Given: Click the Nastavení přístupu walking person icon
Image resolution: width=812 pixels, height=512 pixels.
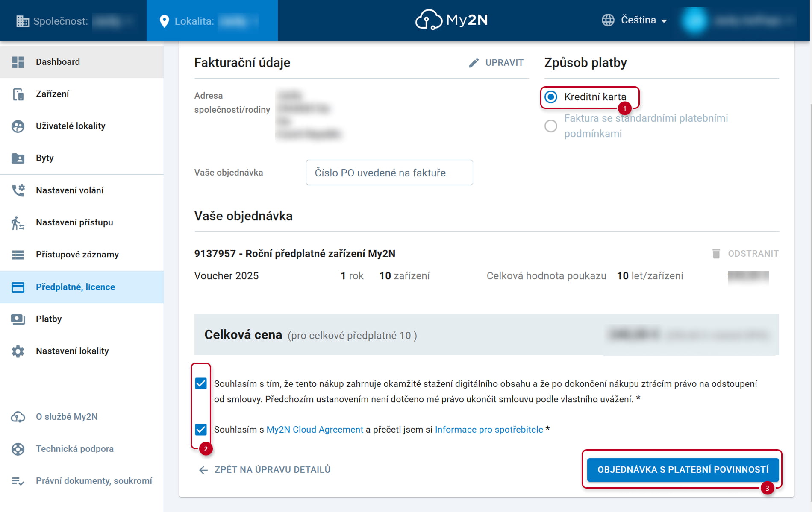Looking at the screenshot, I should click(18, 223).
